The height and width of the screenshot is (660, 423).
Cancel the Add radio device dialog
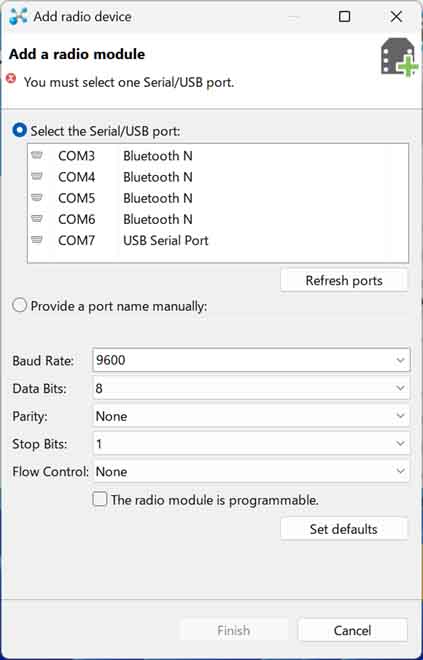pos(352,631)
